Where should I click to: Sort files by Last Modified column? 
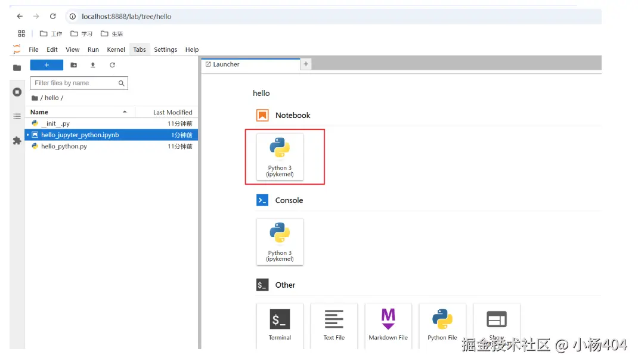pyautogui.click(x=166, y=112)
